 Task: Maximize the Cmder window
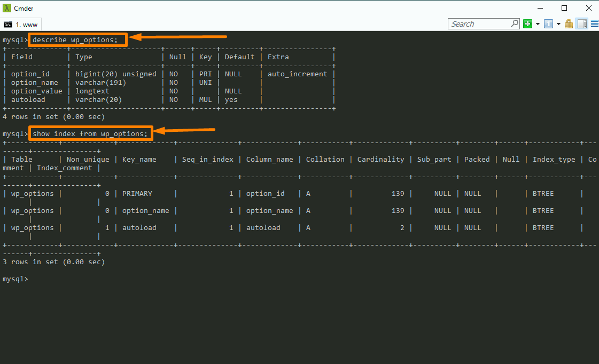[564, 8]
